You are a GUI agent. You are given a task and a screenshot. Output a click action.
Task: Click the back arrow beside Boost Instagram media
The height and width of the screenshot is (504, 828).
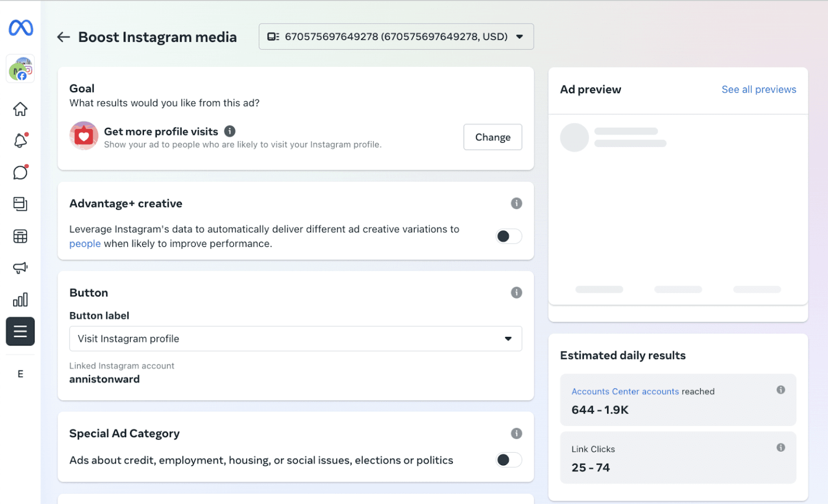point(64,37)
